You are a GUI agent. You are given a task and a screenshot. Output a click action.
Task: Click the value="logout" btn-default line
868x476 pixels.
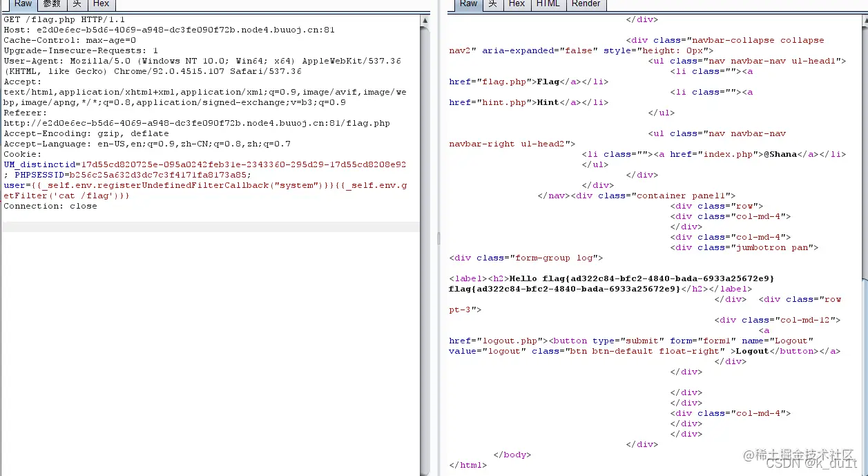(645, 352)
